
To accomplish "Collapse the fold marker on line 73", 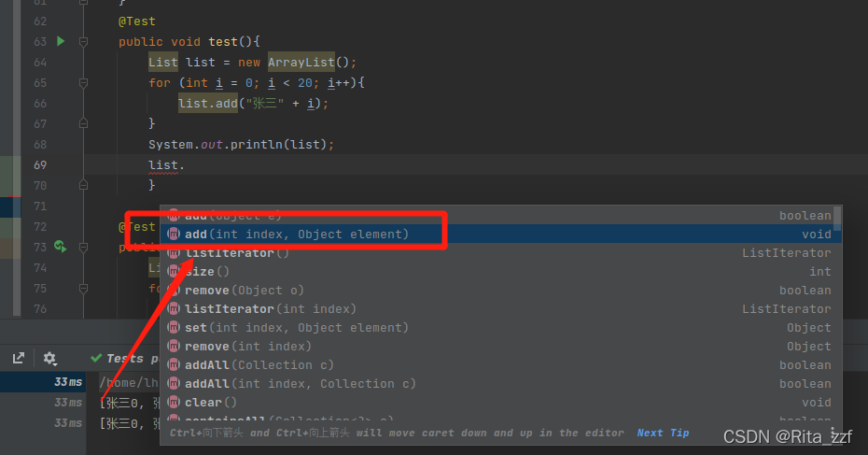I will (83, 248).
